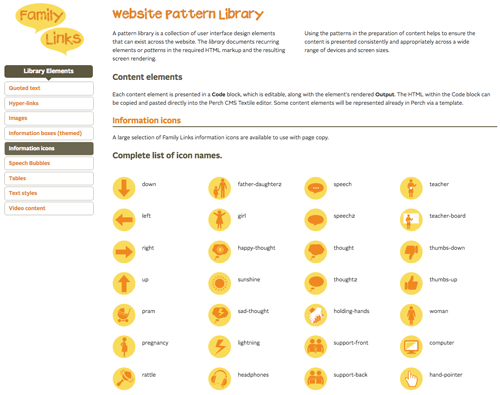This screenshot has height=395, width=500.
Task: Click the thumbs-down icon
Action: tap(411, 252)
